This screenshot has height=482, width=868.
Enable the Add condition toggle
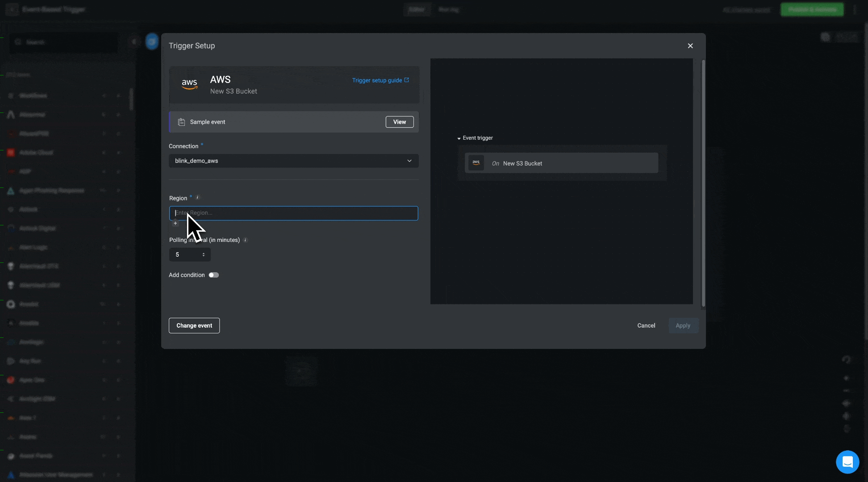click(213, 275)
